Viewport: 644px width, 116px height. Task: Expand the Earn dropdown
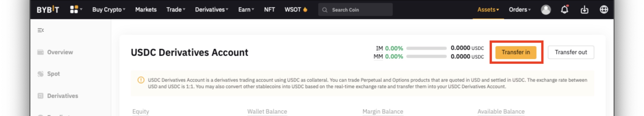(x=246, y=10)
